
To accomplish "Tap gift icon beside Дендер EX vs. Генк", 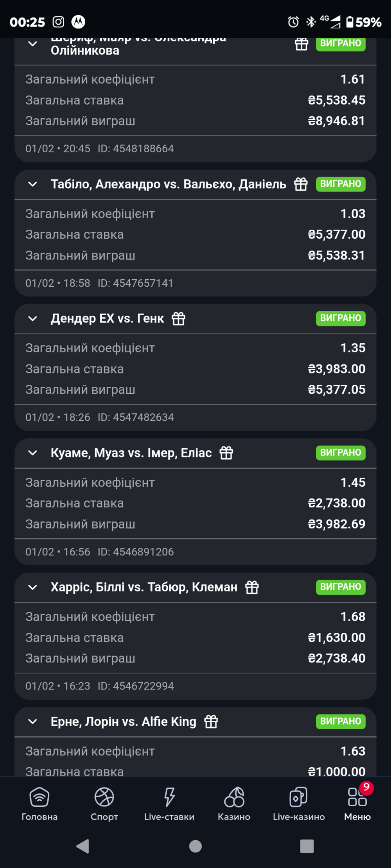I will tap(179, 318).
